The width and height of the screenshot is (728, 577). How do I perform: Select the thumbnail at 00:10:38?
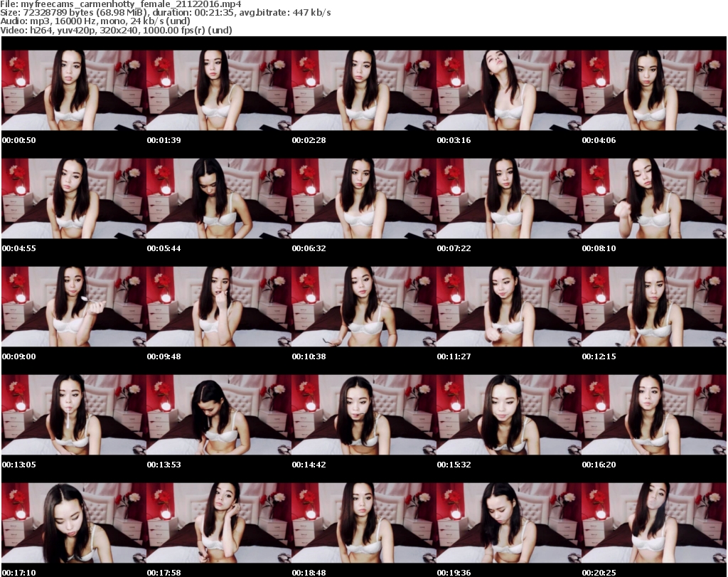click(363, 307)
